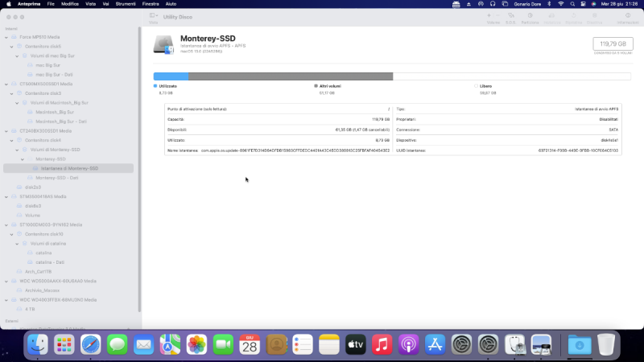This screenshot has height=362, width=644.
Task: Click the Disattiva unmount toolbar icon
Action: tap(594, 15)
